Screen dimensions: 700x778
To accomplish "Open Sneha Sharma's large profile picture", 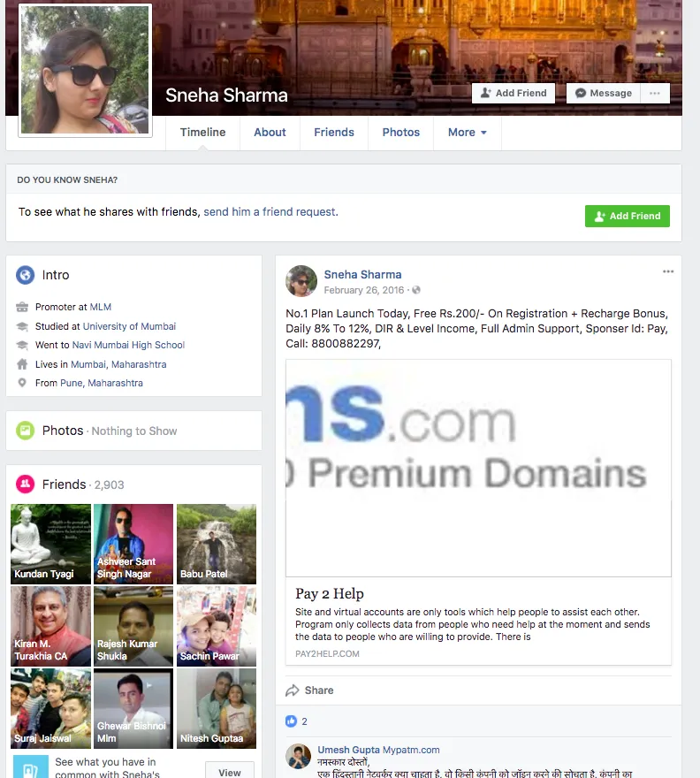I will click(85, 70).
